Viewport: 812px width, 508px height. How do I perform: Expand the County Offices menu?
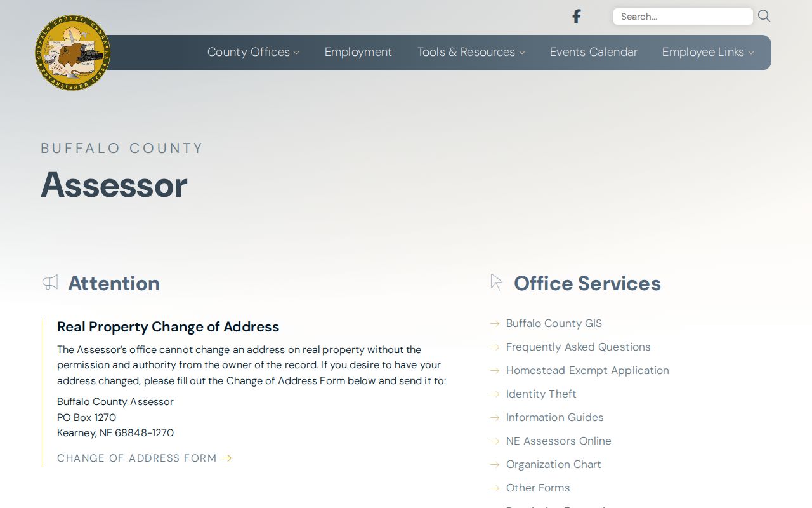pos(253,52)
